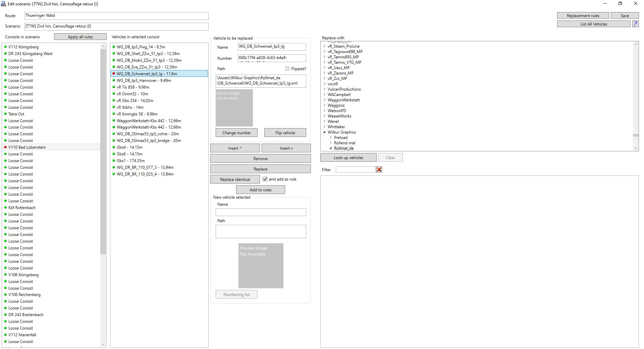Image resolution: width=644 pixels, height=349 pixels.
Task: Select V112 Marienfall consist
Action: coord(22,335)
